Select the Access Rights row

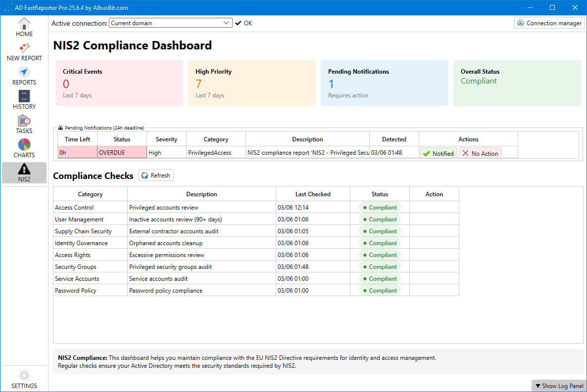[256, 255]
